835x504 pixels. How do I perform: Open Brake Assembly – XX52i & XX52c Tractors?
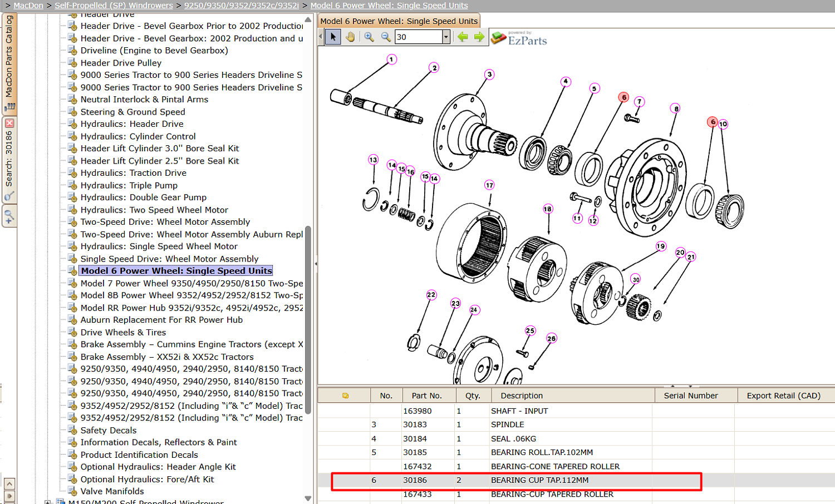point(167,357)
